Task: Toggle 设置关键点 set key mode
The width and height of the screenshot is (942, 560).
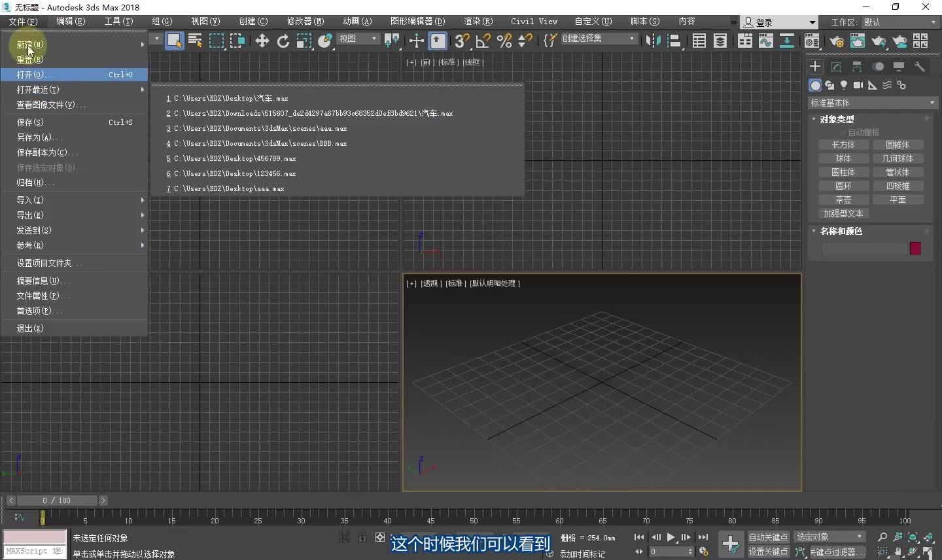Action: point(768,551)
